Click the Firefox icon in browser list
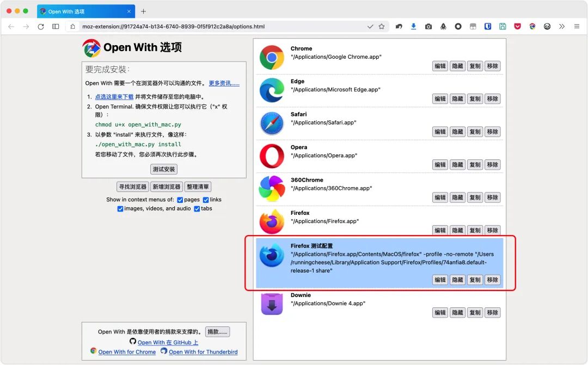The width and height of the screenshot is (588, 365). tap(272, 222)
